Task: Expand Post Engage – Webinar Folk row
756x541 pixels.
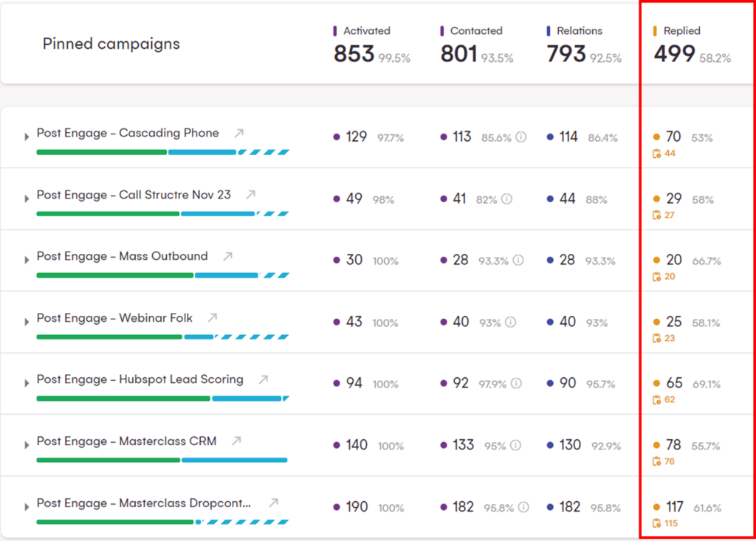Action: click(27, 322)
